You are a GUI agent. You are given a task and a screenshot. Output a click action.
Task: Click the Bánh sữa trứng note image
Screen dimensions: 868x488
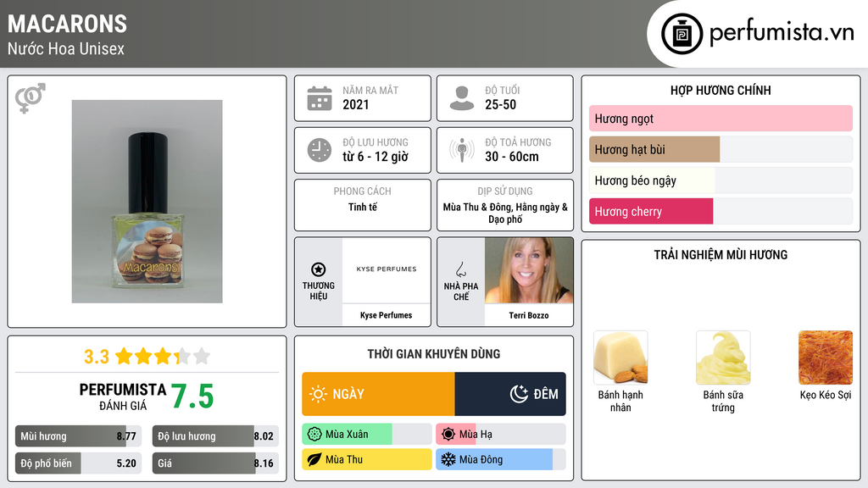click(x=723, y=358)
